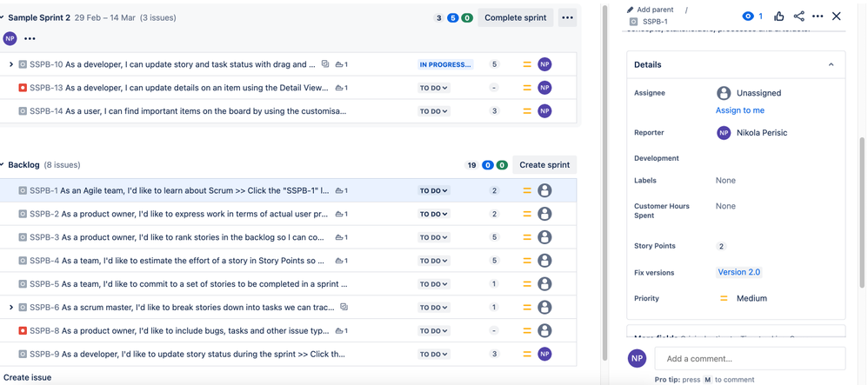This screenshot has height=385, width=868.
Task: Click the Add a comment field
Action: pos(750,358)
